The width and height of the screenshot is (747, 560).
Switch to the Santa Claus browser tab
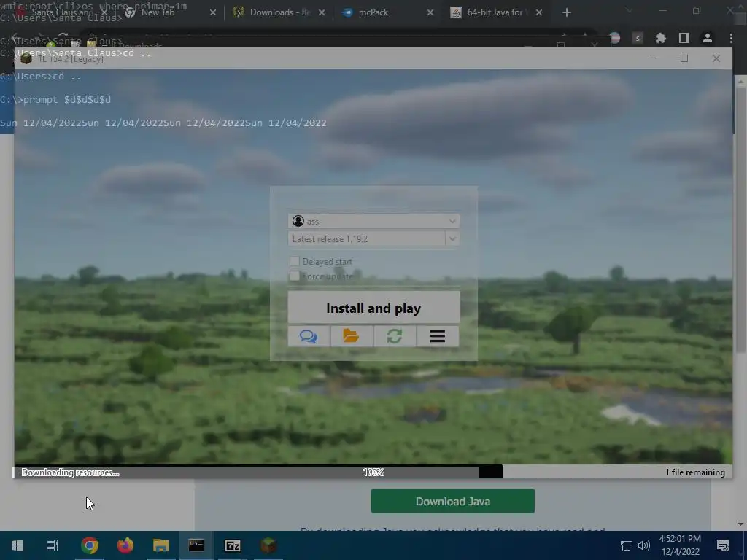tap(62, 12)
